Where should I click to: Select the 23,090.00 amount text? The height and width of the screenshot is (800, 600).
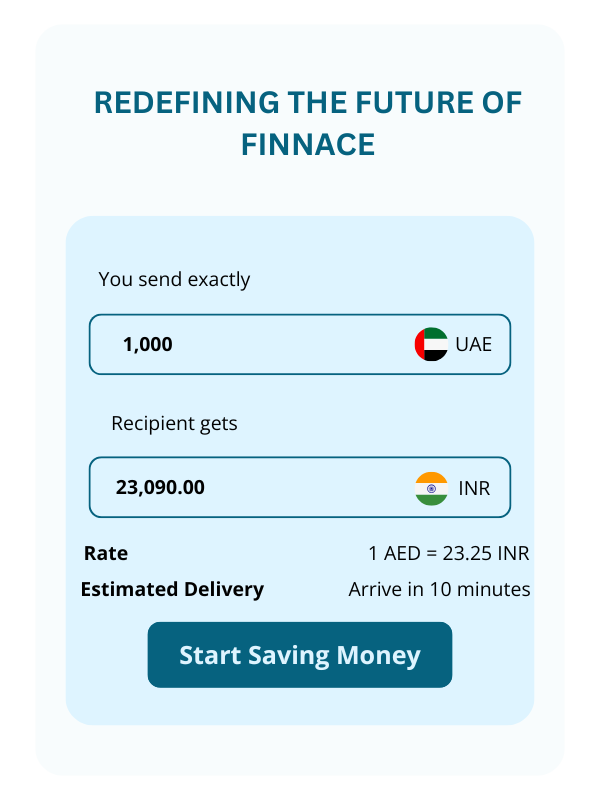pos(160,487)
